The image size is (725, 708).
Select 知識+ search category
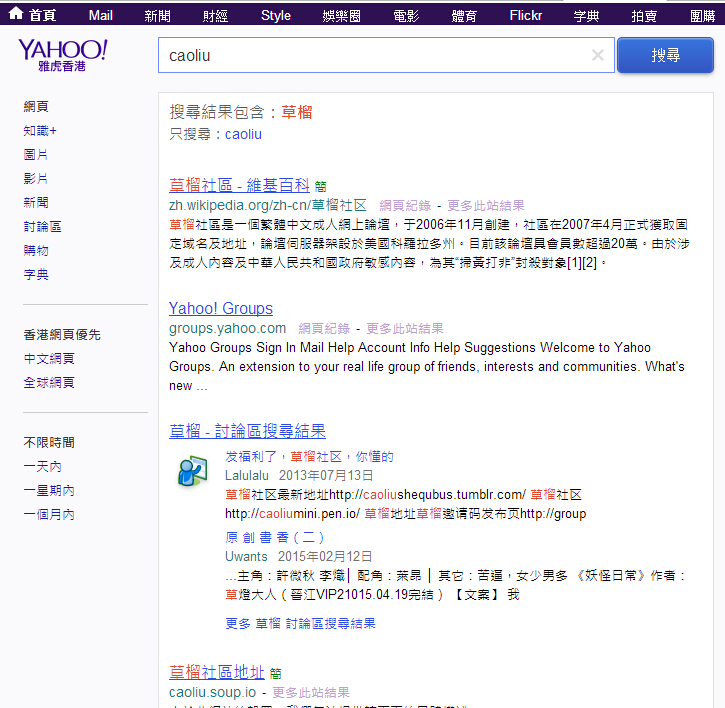click(40, 130)
